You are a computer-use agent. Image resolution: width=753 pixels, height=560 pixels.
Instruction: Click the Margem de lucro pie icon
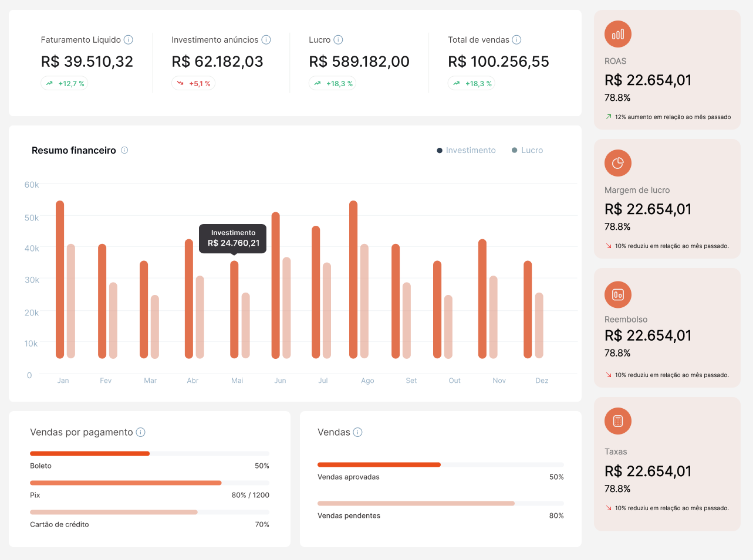(618, 163)
